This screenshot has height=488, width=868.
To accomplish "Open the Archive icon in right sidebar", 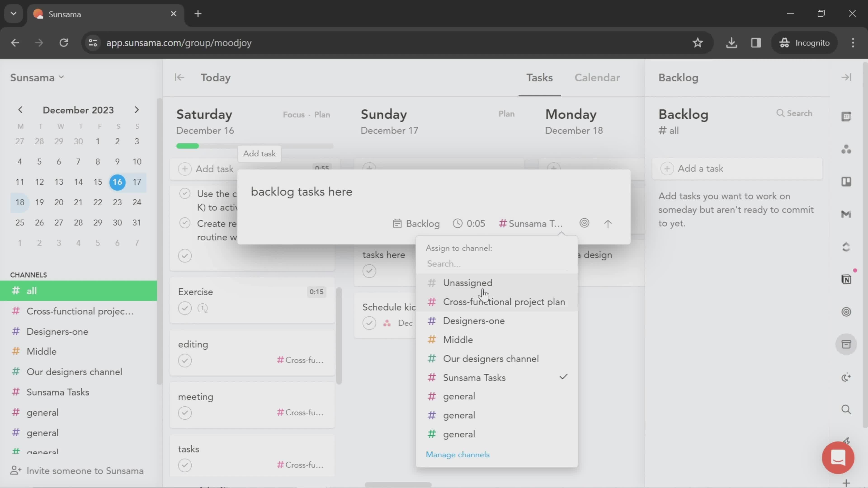I will pos(846,344).
